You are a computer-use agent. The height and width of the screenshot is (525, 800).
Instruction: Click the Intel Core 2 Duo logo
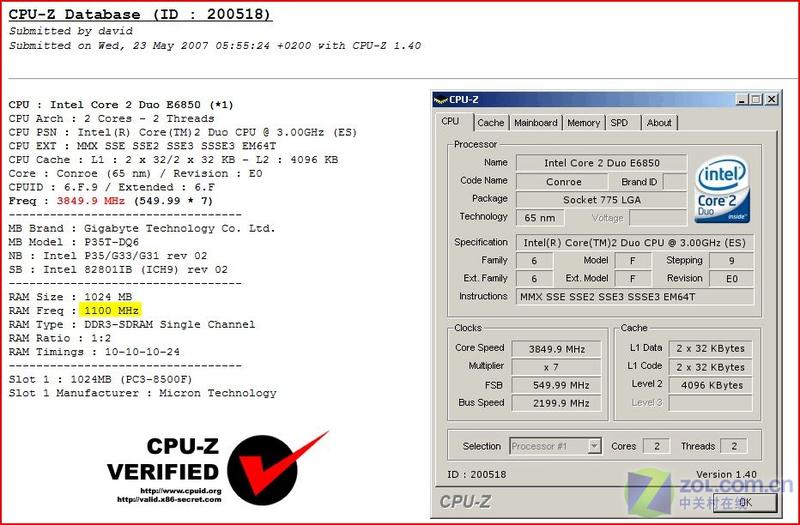coord(722,189)
